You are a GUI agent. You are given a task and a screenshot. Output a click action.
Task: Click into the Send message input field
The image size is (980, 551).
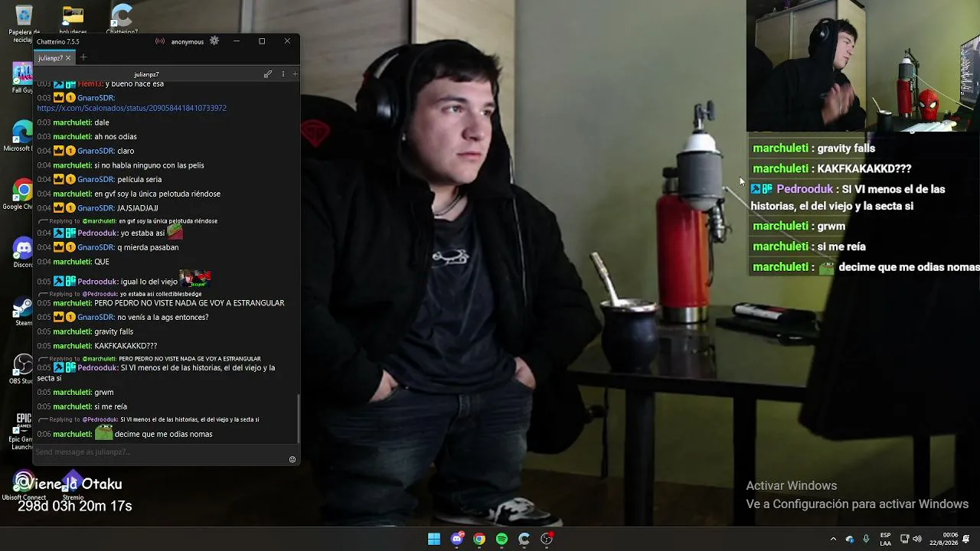click(159, 452)
